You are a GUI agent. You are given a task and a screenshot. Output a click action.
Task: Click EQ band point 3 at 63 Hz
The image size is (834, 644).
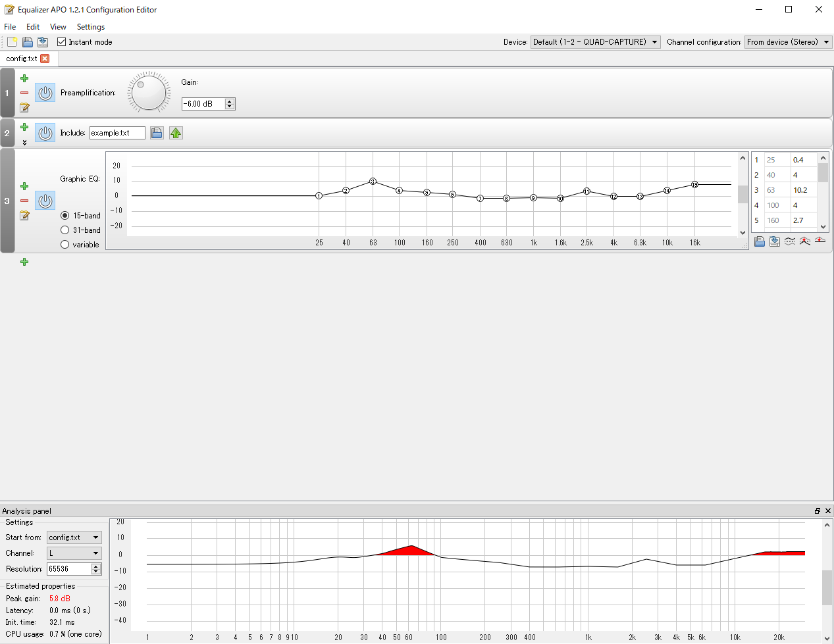373,181
